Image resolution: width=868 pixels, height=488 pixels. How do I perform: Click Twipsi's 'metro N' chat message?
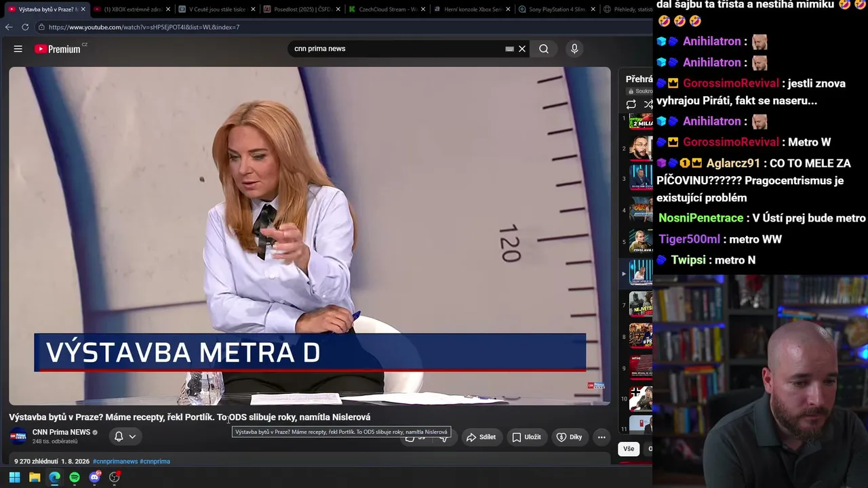click(x=735, y=260)
